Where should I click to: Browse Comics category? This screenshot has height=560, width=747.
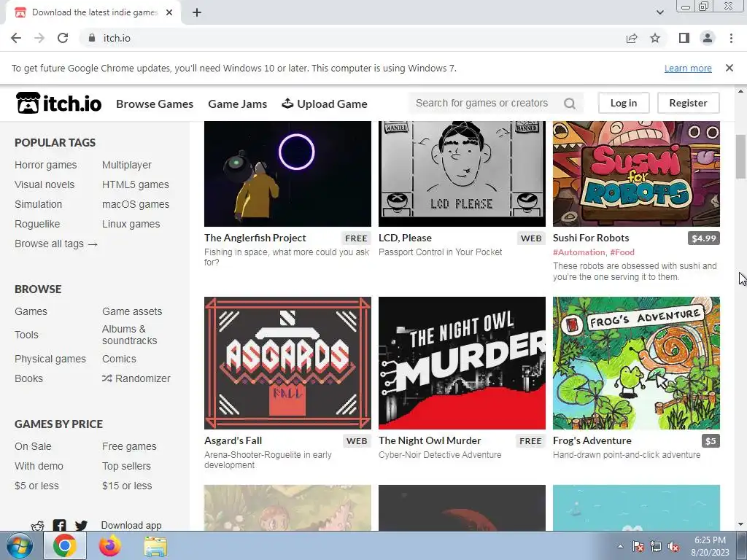(x=119, y=359)
